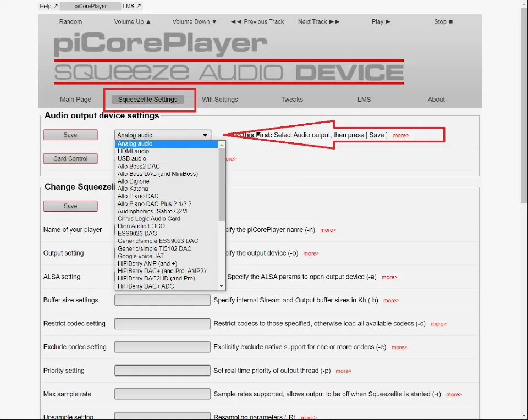Click the Max sample rate field
The image size is (528, 420).
click(x=162, y=394)
